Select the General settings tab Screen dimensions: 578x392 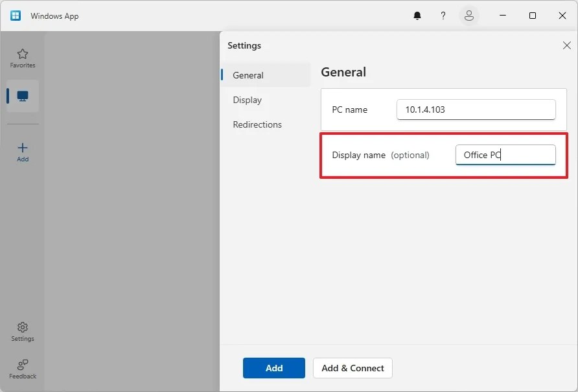(266, 75)
